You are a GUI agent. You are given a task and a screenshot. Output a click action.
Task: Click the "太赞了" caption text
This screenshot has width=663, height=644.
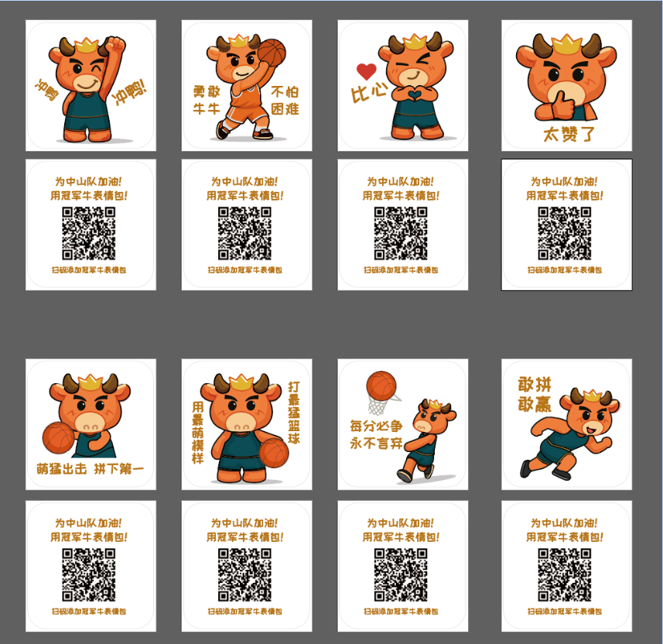click(569, 134)
